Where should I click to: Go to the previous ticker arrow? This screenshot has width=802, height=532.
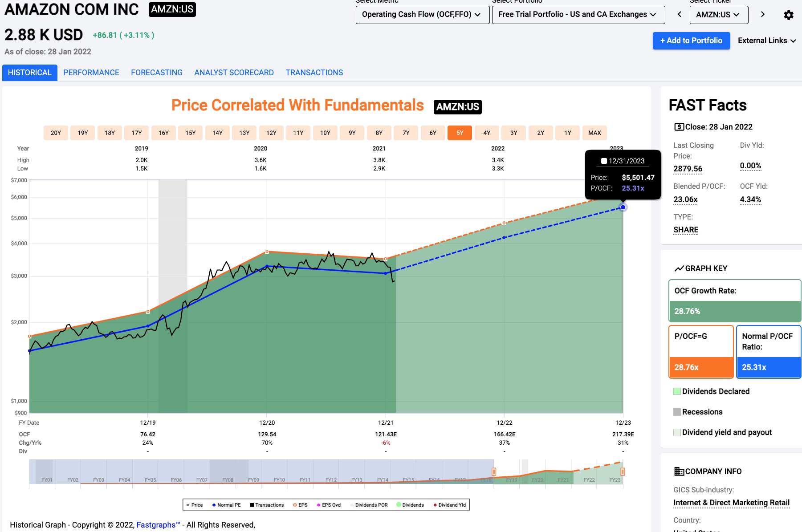click(x=679, y=14)
